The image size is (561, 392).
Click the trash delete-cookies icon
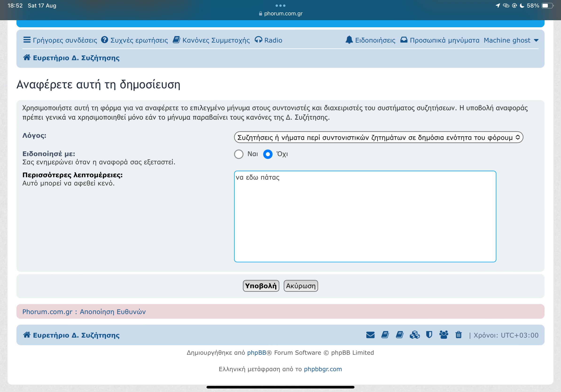click(458, 335)
